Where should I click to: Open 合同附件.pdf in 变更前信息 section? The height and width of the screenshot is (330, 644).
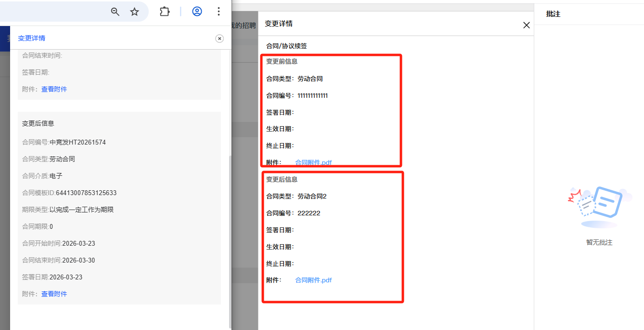313,162
